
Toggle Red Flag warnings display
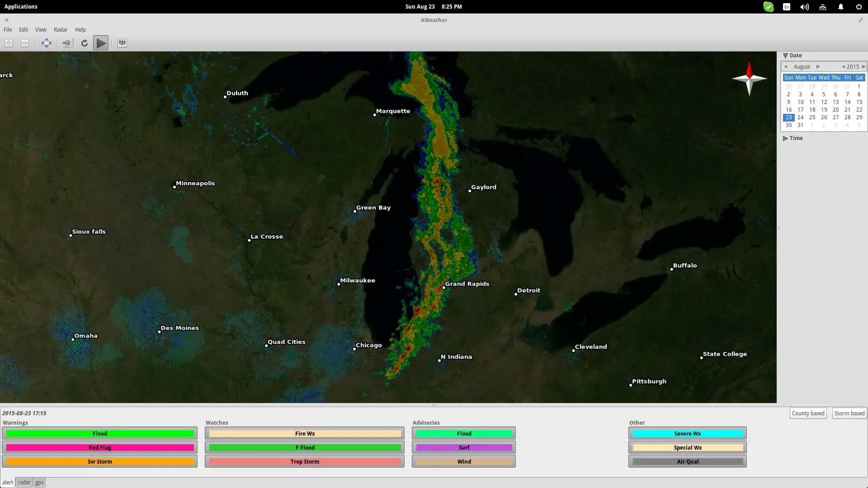click(x=99, y=448)
